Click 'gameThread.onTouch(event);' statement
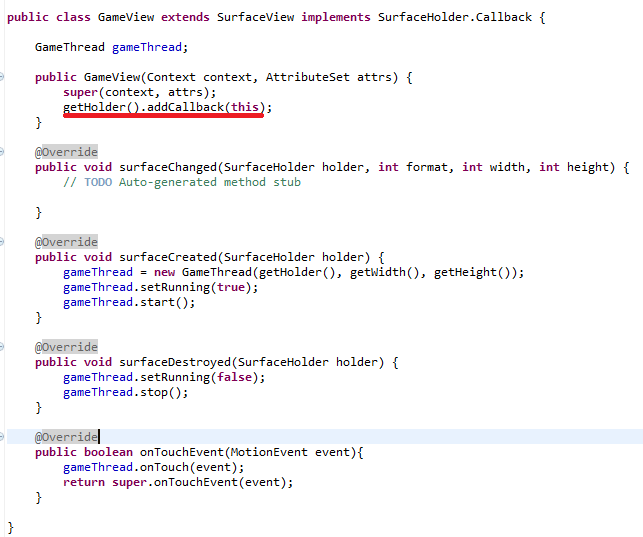Viewport: 643px width, 537px height. (x=153, y=467)
